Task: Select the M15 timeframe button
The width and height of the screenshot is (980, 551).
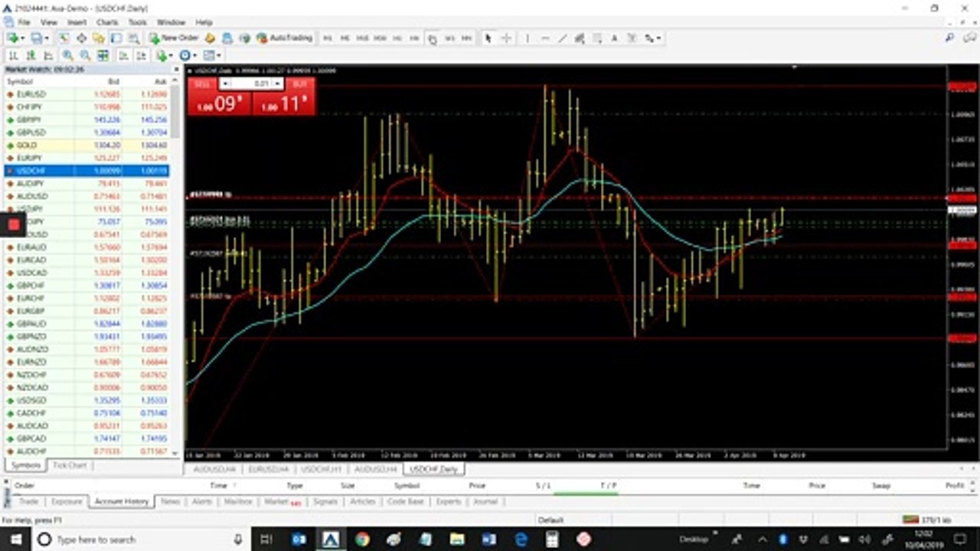Action: pyautogui.click(x=362, y=37)
